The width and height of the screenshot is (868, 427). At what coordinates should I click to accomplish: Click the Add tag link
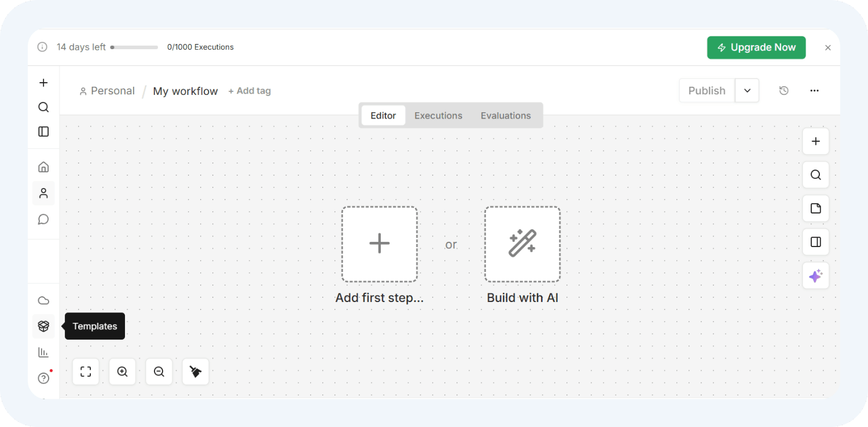click(x=249, y=91)
